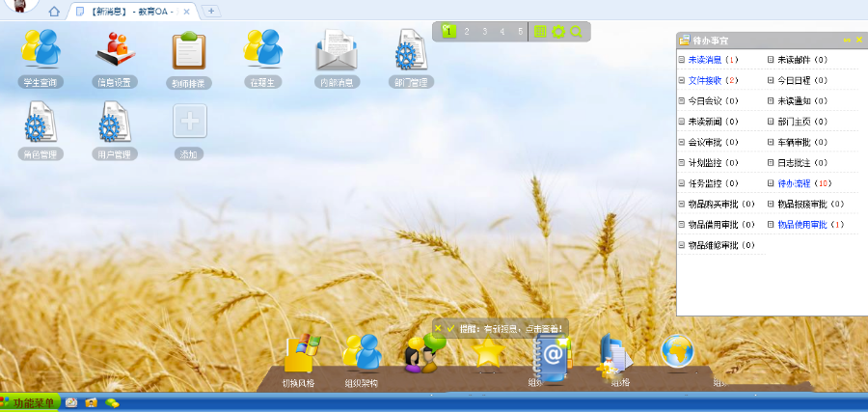Dismiss the reminder with the X mark
This screenshot has height=412, width=868.
tap(438, 328)
